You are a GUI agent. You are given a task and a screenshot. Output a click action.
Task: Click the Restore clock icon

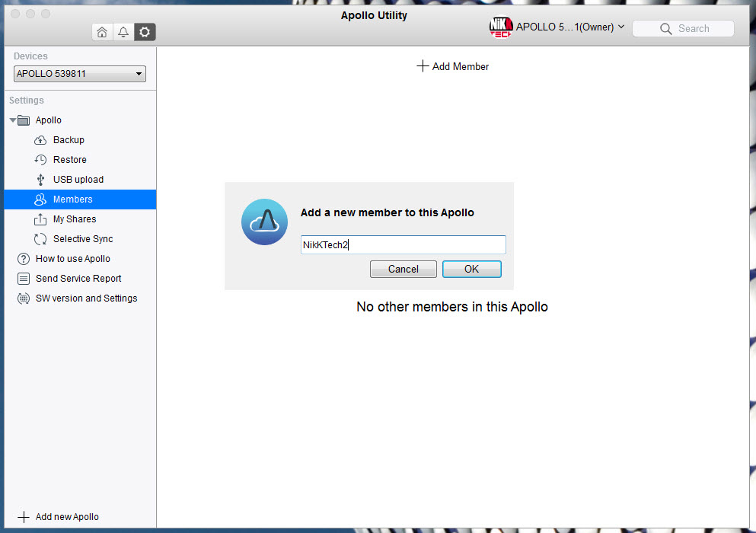pos(40,160)
